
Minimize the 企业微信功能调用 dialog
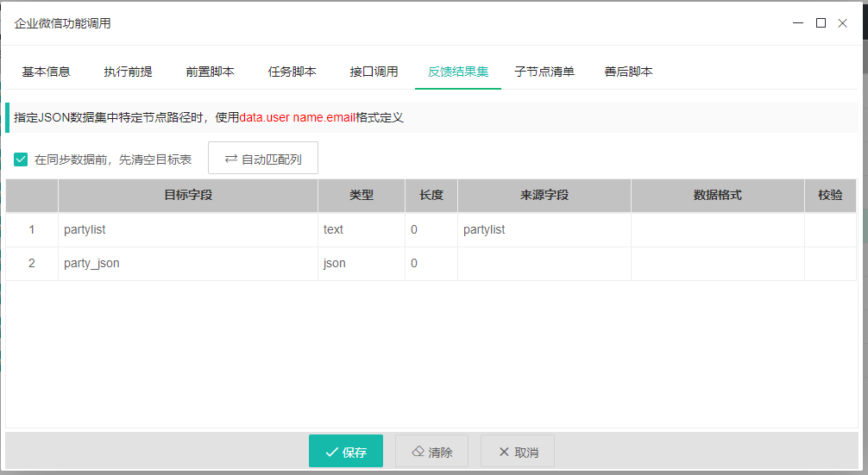coord(798,23)
